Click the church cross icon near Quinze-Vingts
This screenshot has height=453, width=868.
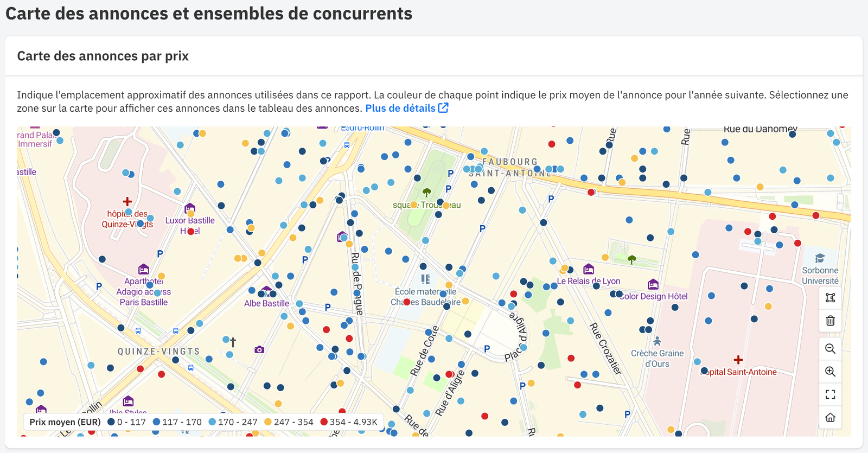point(233,342)
